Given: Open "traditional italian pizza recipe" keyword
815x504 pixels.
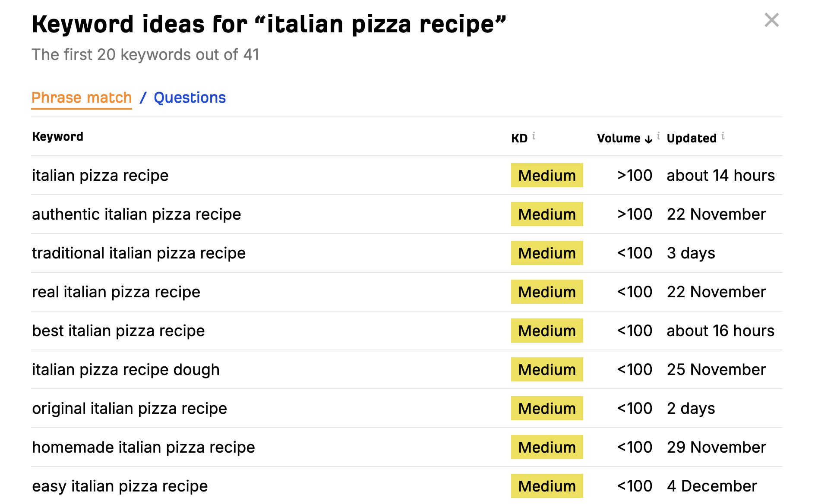Looking at the screenshot, I should coord(139,253).
